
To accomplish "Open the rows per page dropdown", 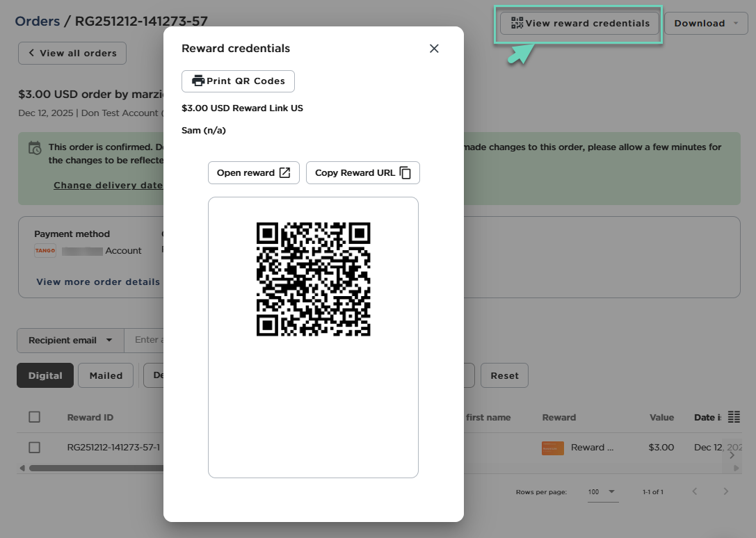I will pos(602,492).
